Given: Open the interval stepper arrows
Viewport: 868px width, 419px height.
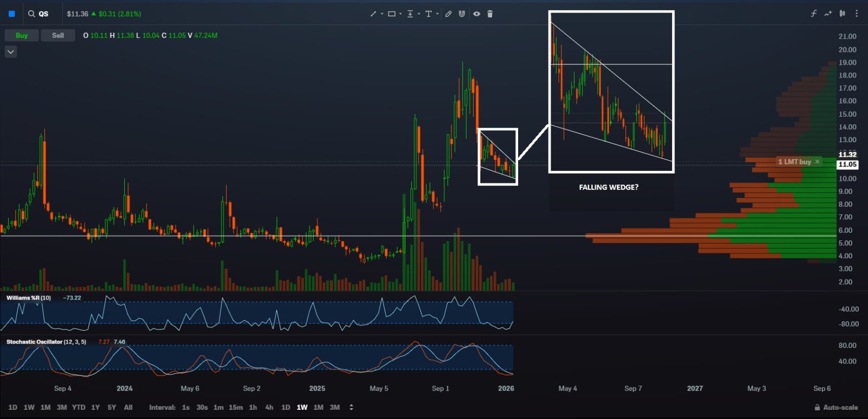Looking at the screenshot, I should [x=351, y=407].
